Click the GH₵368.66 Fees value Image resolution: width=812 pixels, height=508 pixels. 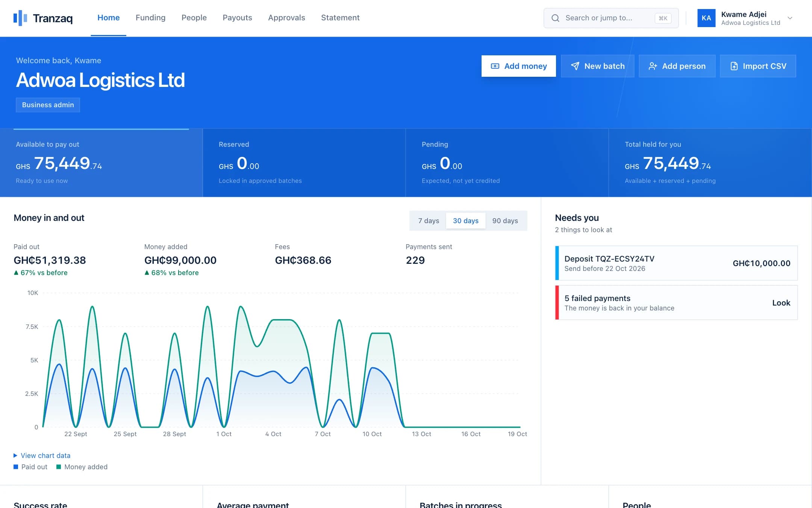(x=303, y=260)
